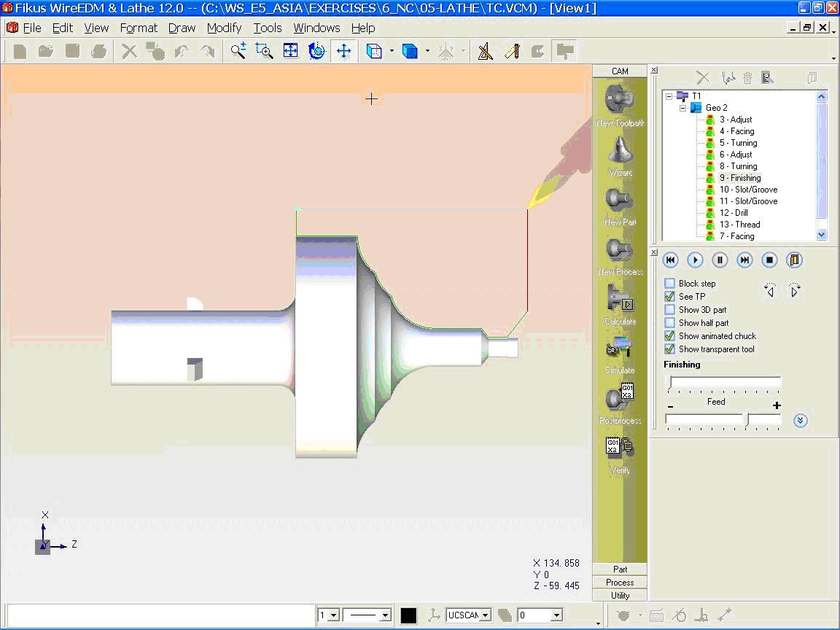
Task: Open the Modify menu
Action: pyautogui.click(x=224, y=28)
